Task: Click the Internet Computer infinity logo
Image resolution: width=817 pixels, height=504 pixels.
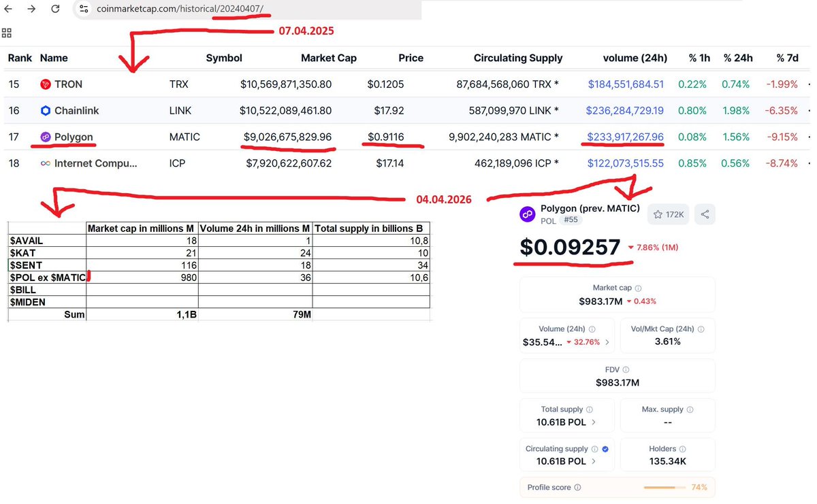Action: 46,163
